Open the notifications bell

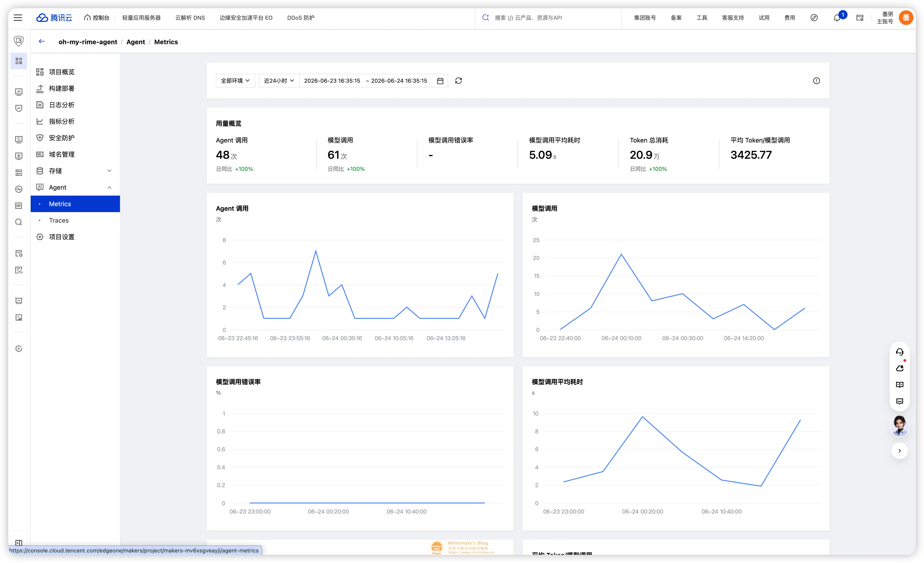pyautogui.click(x=837, y=18)
